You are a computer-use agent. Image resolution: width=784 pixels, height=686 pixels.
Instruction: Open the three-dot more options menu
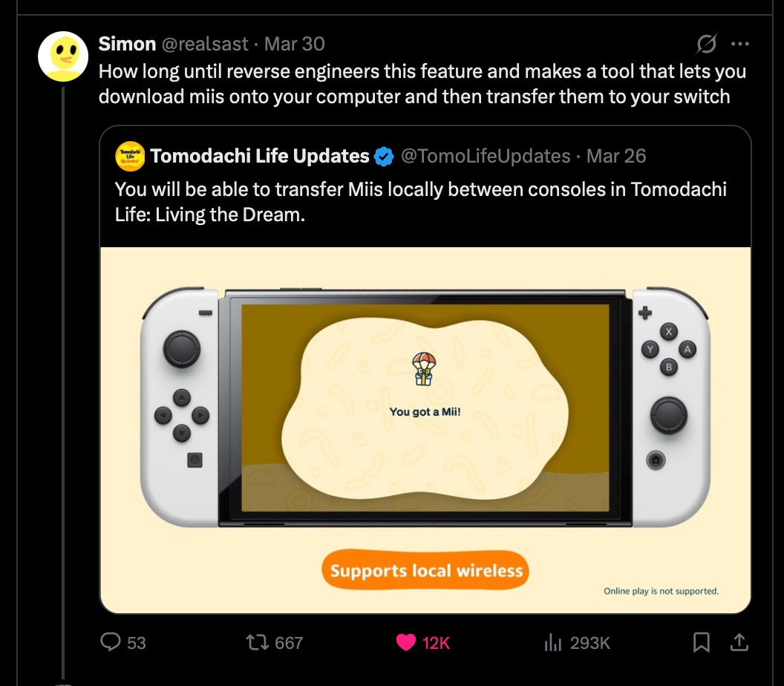(740, 44)
